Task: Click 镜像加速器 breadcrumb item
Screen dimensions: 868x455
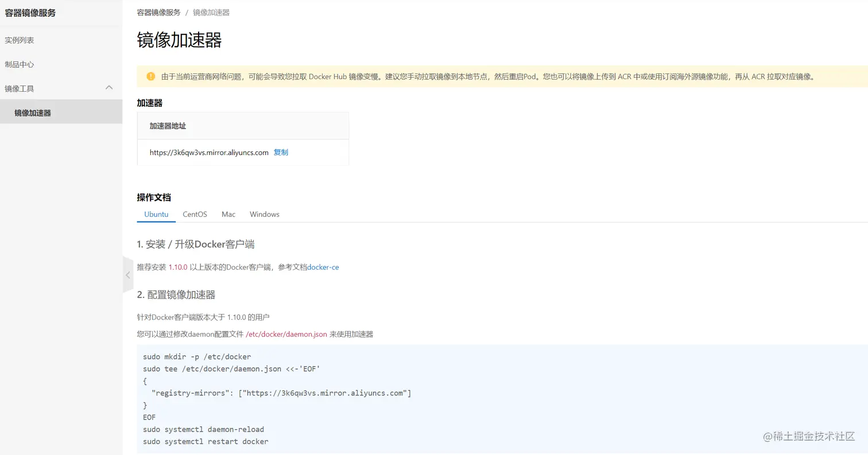Action: 211,13
